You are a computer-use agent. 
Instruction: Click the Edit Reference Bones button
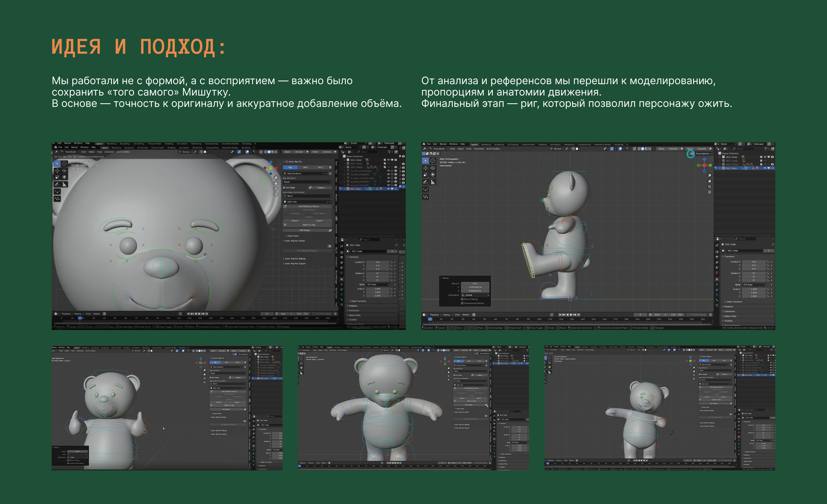(x=309, y=207)
